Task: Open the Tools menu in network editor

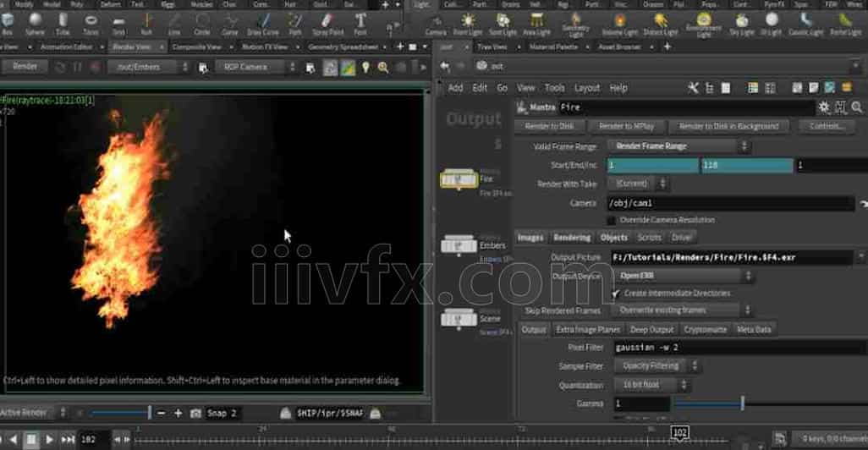Action: click(x=554, y=88)
